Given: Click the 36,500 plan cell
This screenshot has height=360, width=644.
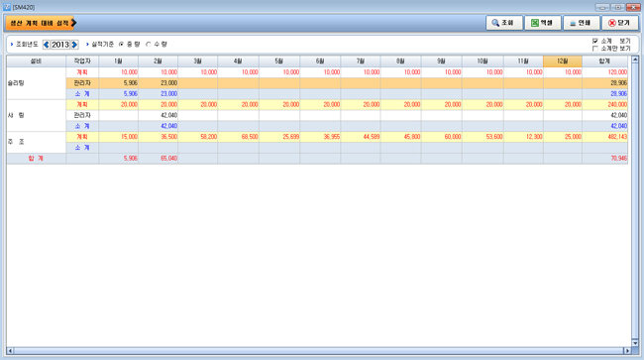Looking at the screenshot, I should click(x=159, y=137).
